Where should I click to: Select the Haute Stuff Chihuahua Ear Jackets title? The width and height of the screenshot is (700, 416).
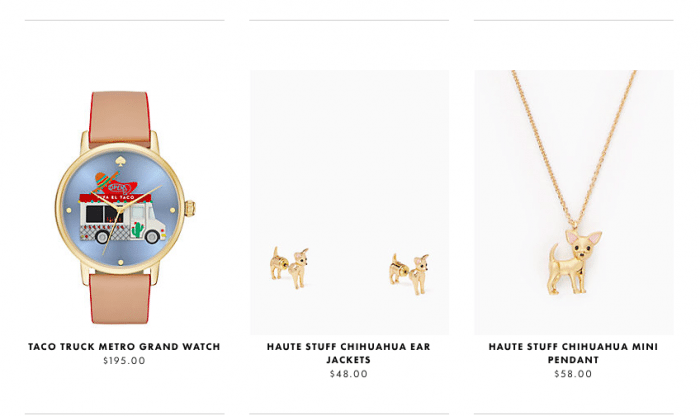pyautogui.click(x=349, y=353)
